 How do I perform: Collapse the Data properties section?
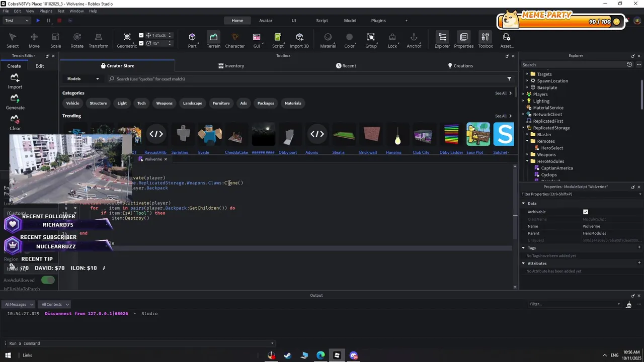(x=523, y=204)
